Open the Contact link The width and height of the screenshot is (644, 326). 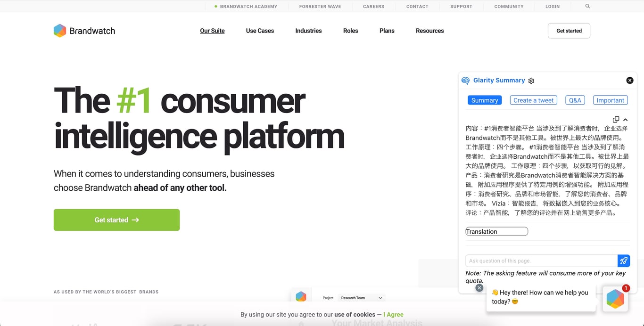417,7
